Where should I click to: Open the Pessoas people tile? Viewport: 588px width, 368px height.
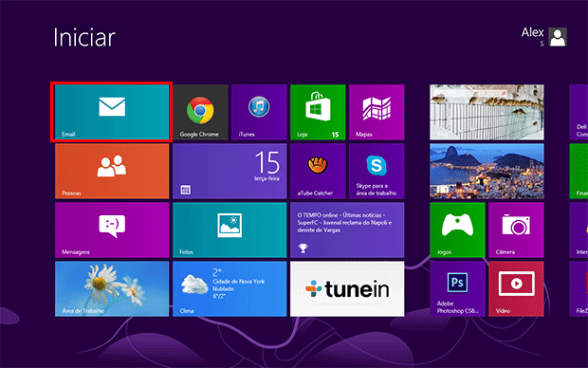point(112,171)
